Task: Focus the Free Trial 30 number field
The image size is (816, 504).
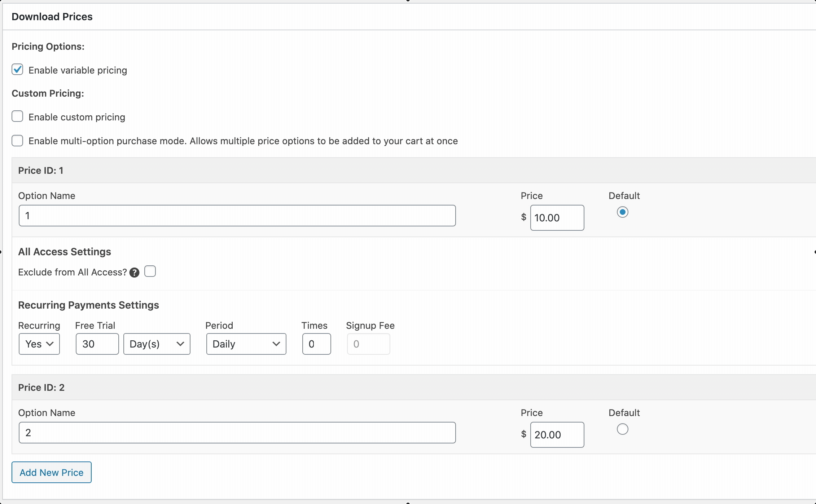Action: (97, 344)
